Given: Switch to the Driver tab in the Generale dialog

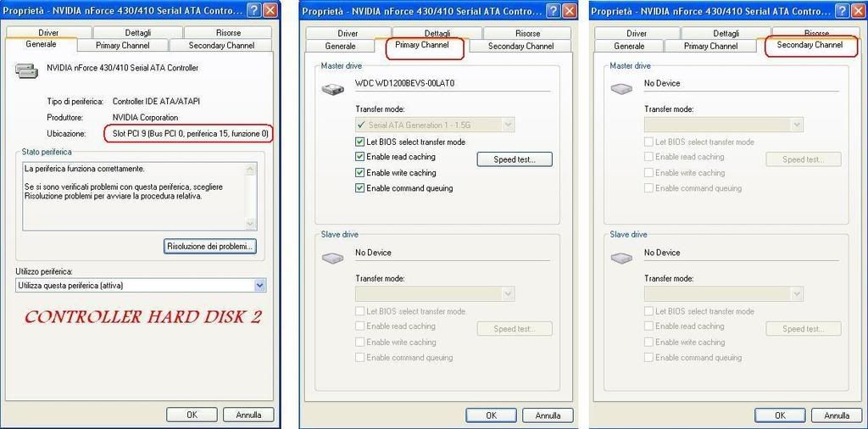Looking at the screenshot, I should [x=48, y=32].
